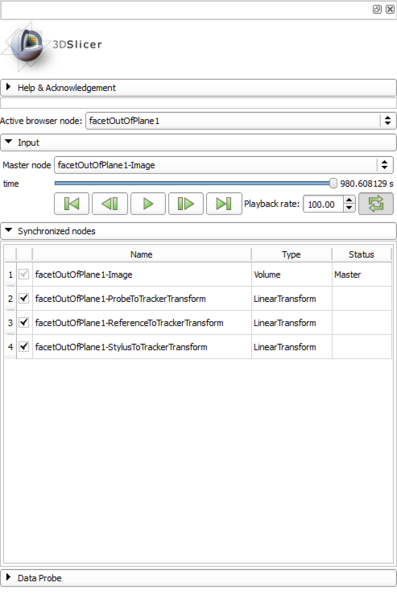
Task: Close the module panel
Action: (x=390, y=9)
